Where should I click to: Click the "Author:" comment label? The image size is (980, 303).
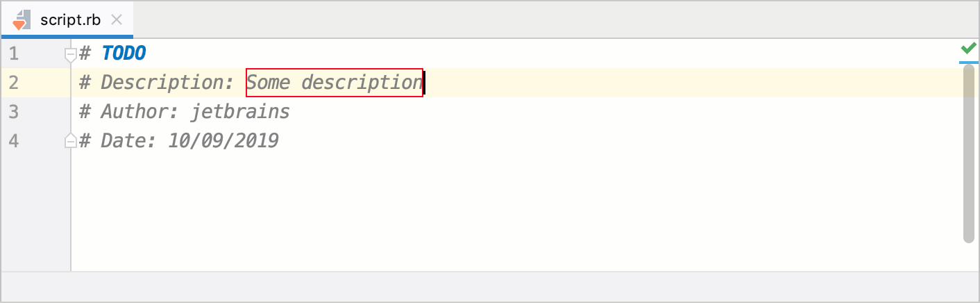pyautogui.click(x=142, y=112)
